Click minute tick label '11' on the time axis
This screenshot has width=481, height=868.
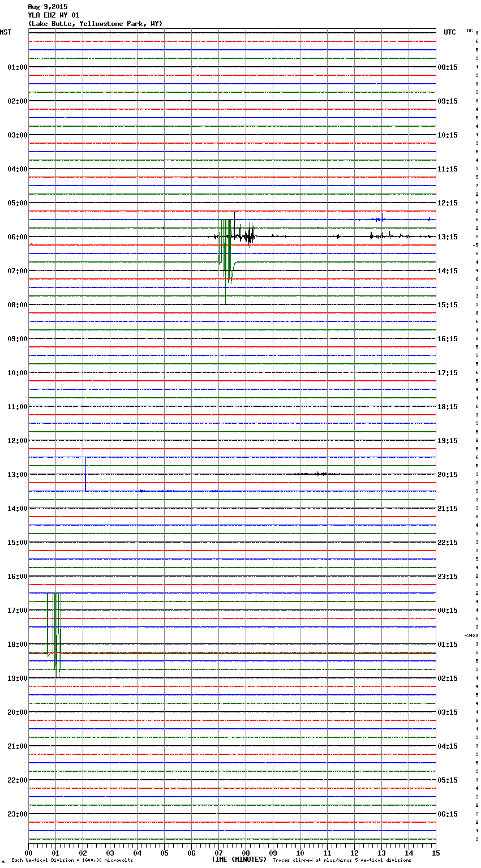click(x=328, y=853)
